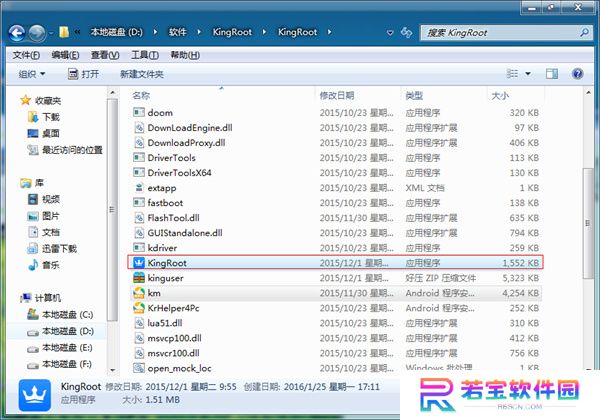Click the 本地磁盘 (C:) drive icon

point(33,314)
